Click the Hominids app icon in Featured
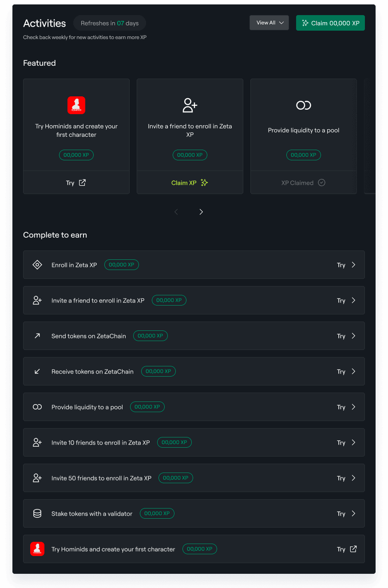This screenshot has width=388, height=588. point(76,105)
